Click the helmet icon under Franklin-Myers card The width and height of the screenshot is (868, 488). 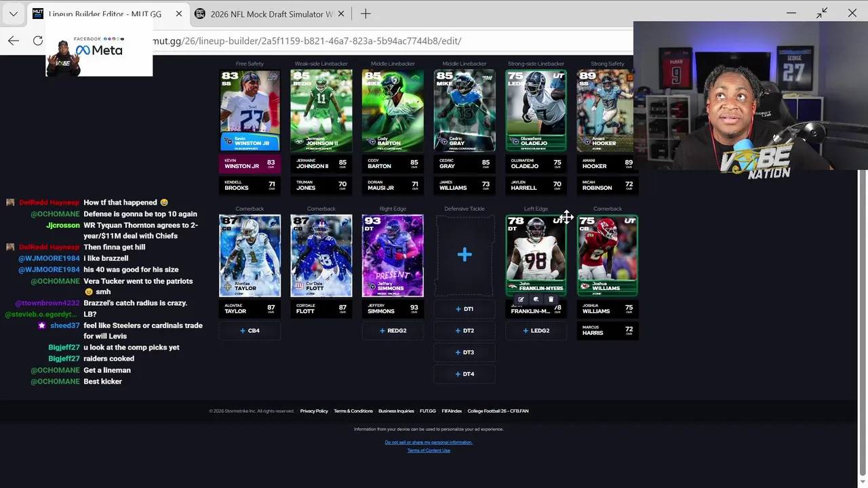pos(536,299)
